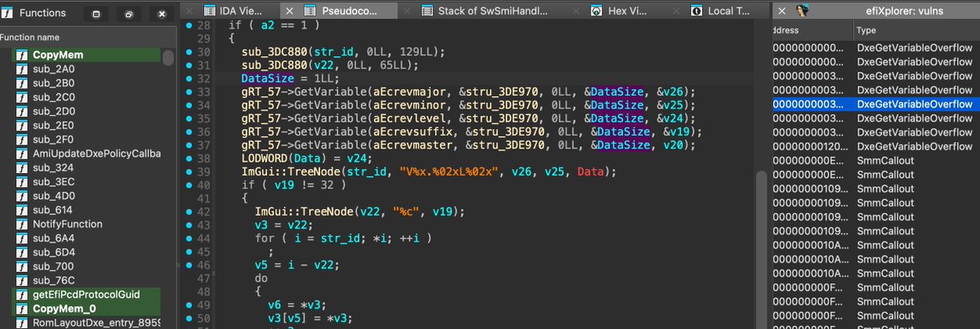Toggle breakpoint dot on line 44

point(189,238)
